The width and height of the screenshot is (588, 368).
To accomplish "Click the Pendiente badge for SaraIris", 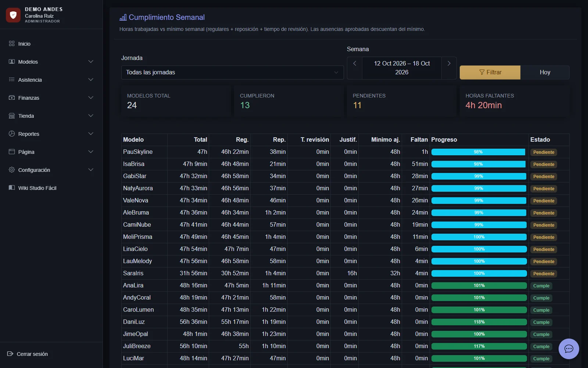I will (x=544, y=273).
